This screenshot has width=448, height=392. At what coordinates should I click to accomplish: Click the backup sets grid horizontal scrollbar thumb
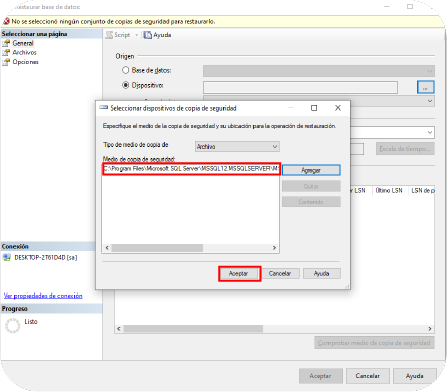click(x=193, y=329)
